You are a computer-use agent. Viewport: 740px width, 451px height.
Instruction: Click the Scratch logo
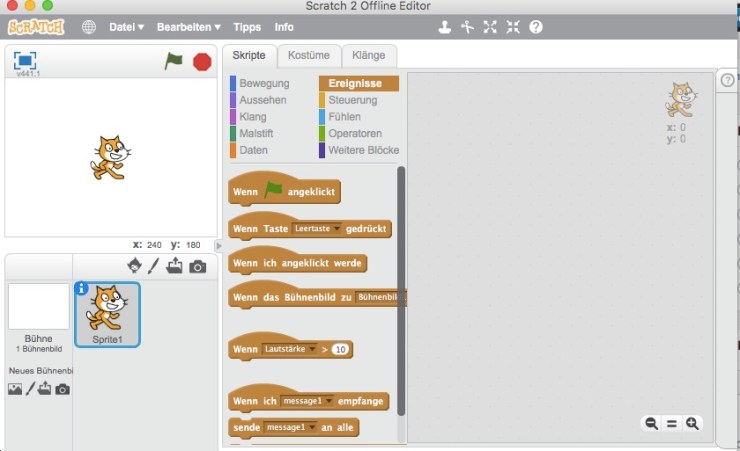(x=36, y=27)
